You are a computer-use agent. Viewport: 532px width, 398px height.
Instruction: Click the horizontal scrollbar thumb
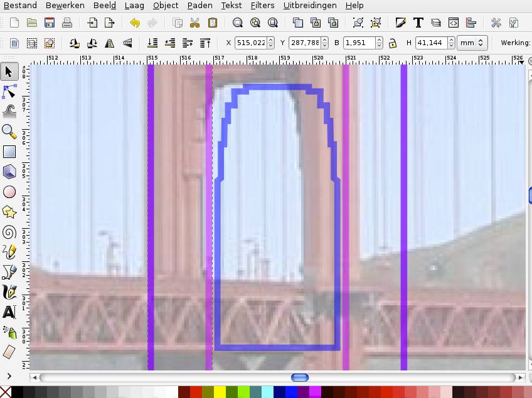tap(300, 377)
